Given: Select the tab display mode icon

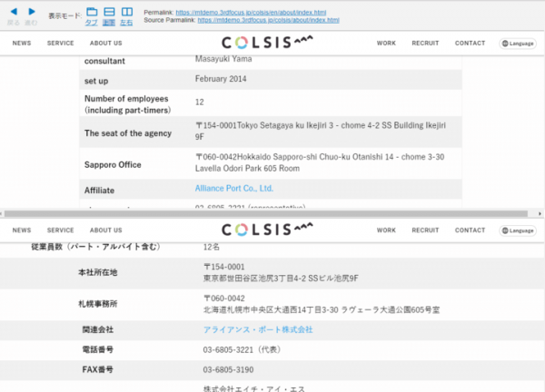Looking at the screenshot, I should pyautogui.click(x=92, y=12).
